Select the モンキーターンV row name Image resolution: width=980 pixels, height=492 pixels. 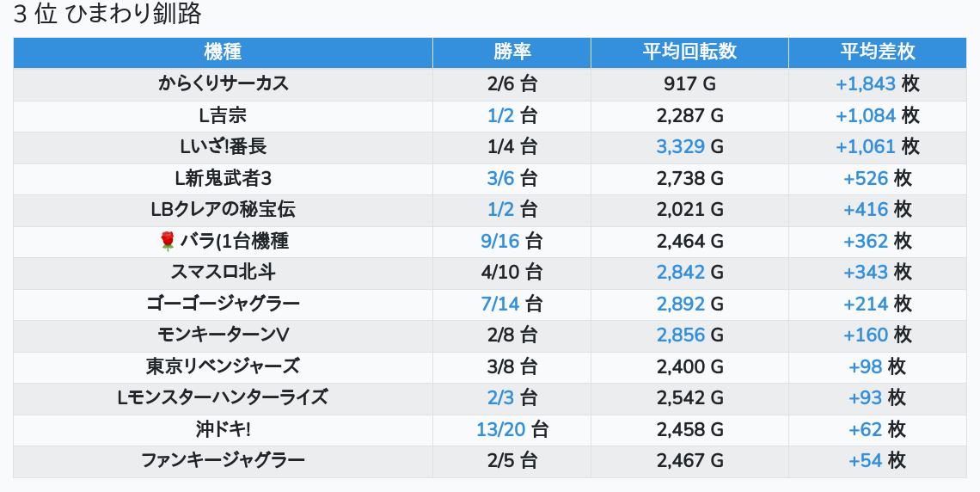click(x=223, y=335)
